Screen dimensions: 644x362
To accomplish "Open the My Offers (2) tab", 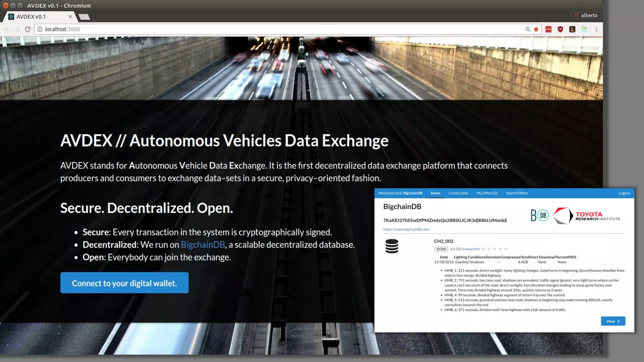I will (x=487, y=193).
